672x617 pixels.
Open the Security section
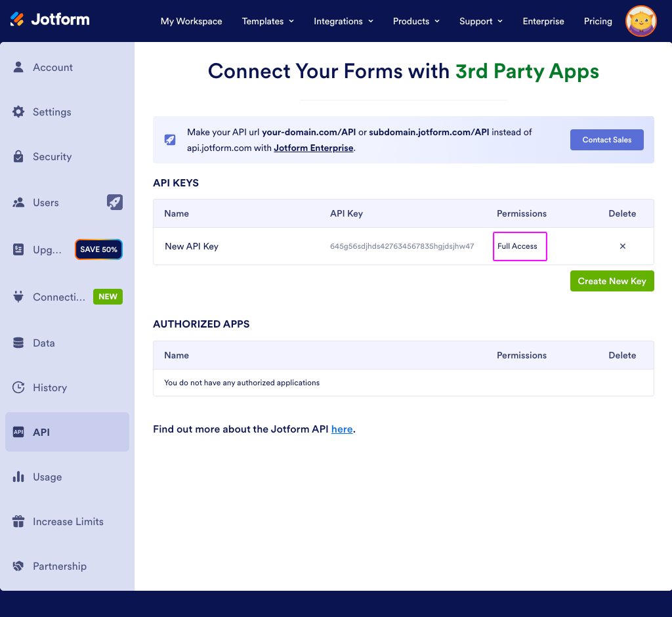[67, 156]
